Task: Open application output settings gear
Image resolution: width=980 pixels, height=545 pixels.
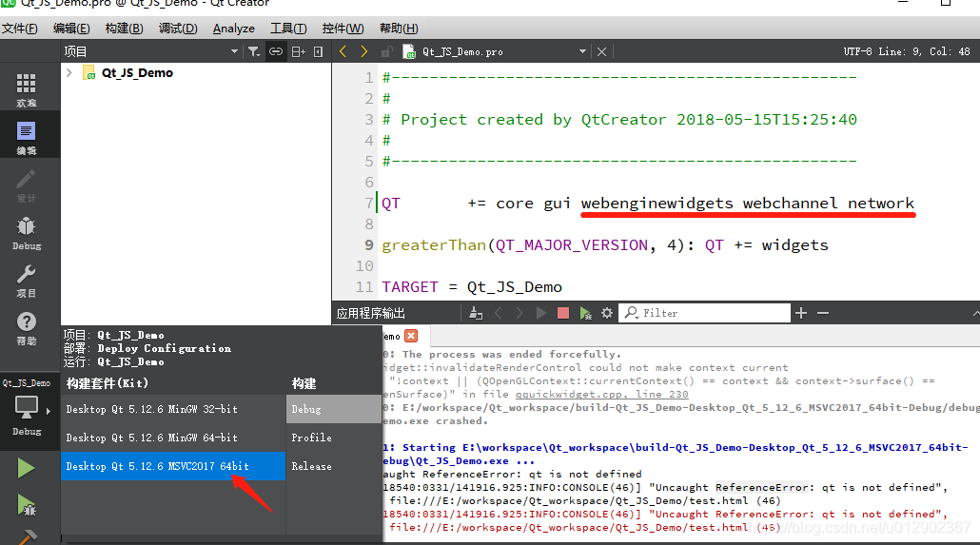Action: pyautogui.click(x=607, y=313)
